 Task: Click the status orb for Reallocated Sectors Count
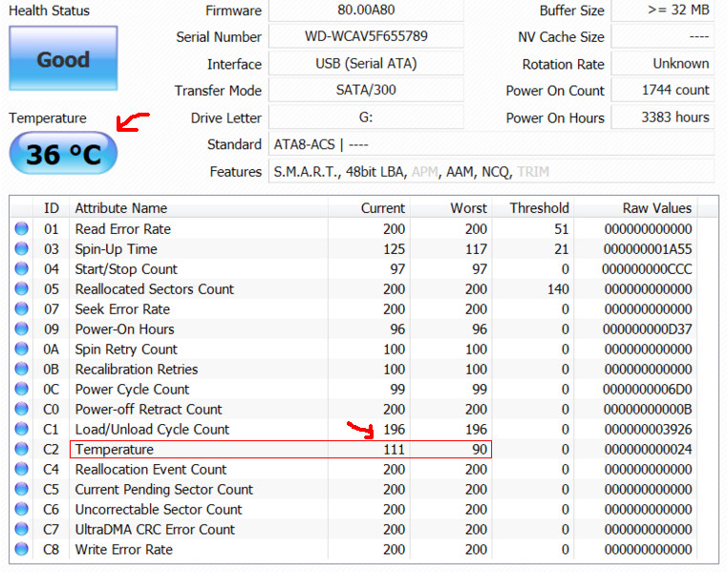coord(21,289)
